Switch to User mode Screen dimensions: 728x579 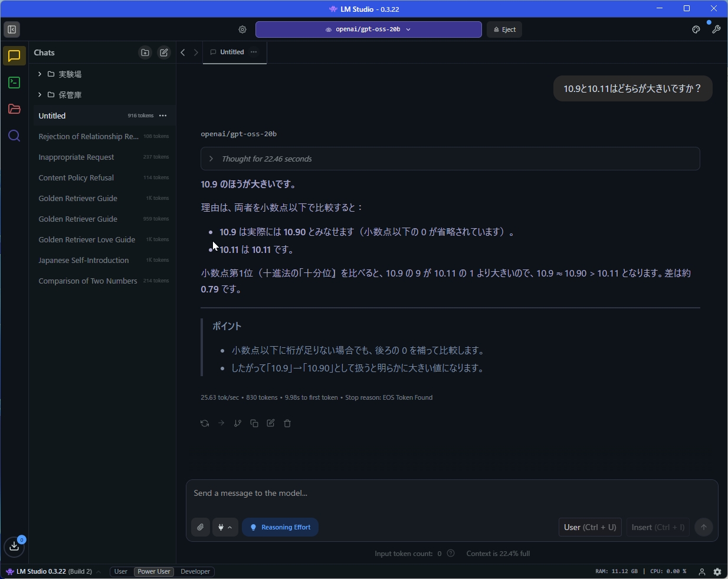coord(121,571)
